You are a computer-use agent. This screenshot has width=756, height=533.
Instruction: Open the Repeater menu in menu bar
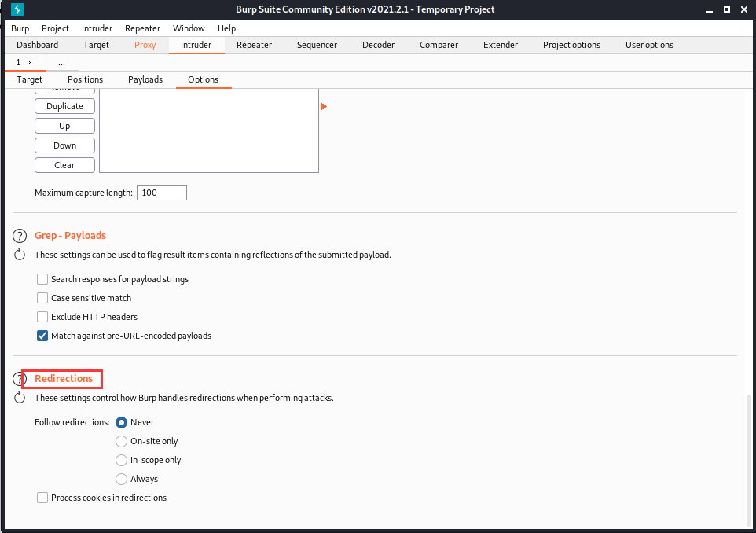click(142, 28)
